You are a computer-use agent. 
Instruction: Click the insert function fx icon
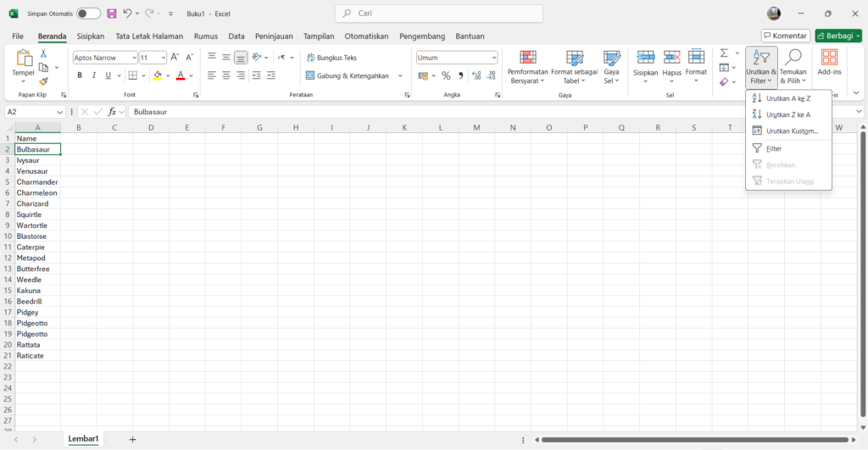coord(112,112)
